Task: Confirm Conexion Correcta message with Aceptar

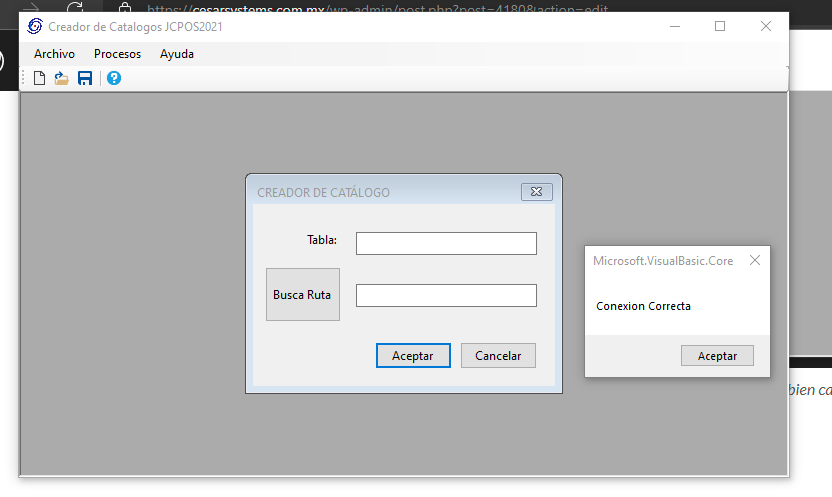Action: (717, 356)
